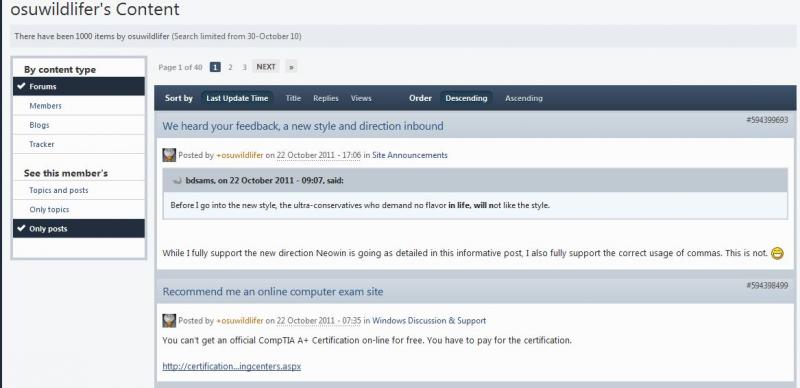Click the 'See this member's' heading
The image size is (800, 388).
[x=66, y=173]
